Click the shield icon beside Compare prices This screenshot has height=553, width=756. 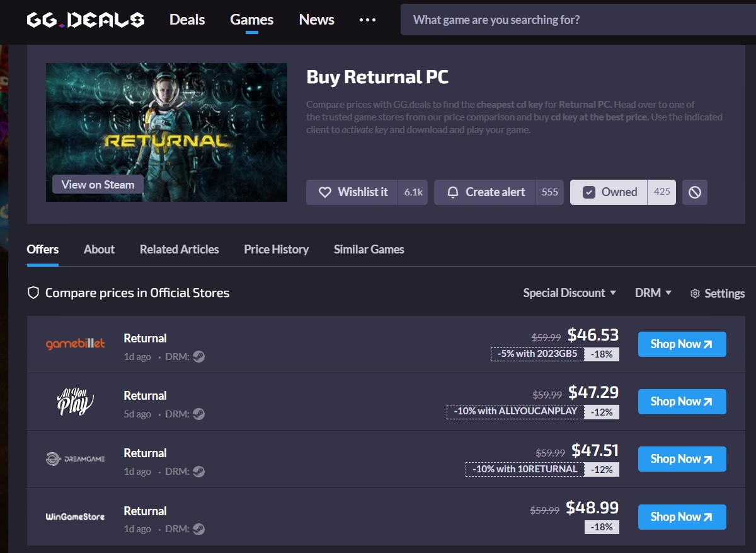33,293
